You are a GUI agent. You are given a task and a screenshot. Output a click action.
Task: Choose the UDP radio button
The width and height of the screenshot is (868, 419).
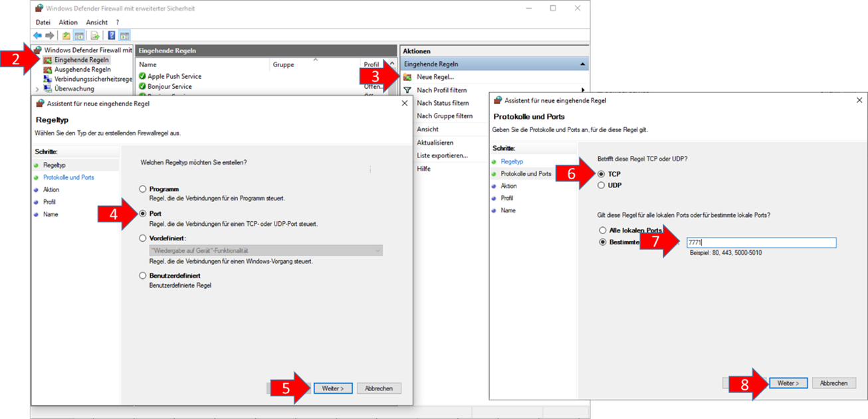[601, 185]
